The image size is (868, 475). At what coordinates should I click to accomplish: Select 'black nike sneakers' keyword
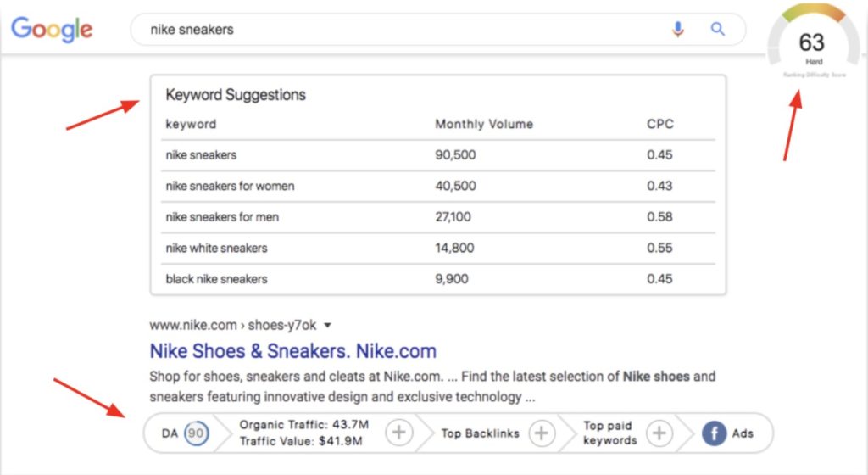point(216,279)
